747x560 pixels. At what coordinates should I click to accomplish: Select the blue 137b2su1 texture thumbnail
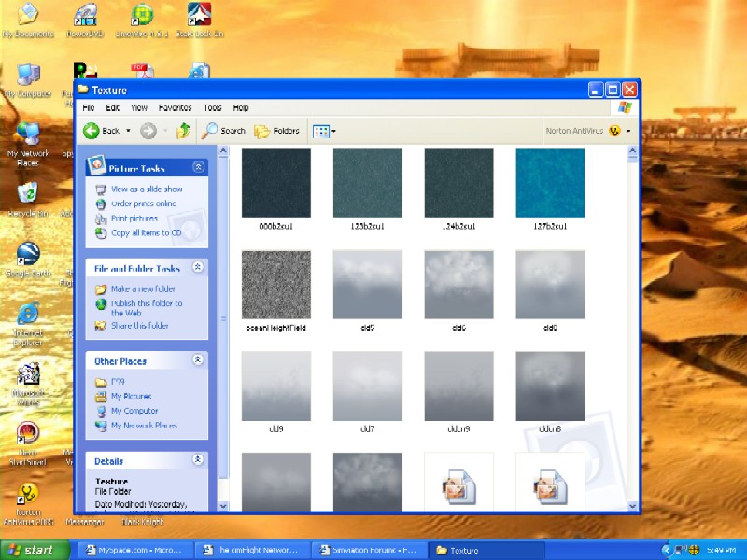[550, 183]
